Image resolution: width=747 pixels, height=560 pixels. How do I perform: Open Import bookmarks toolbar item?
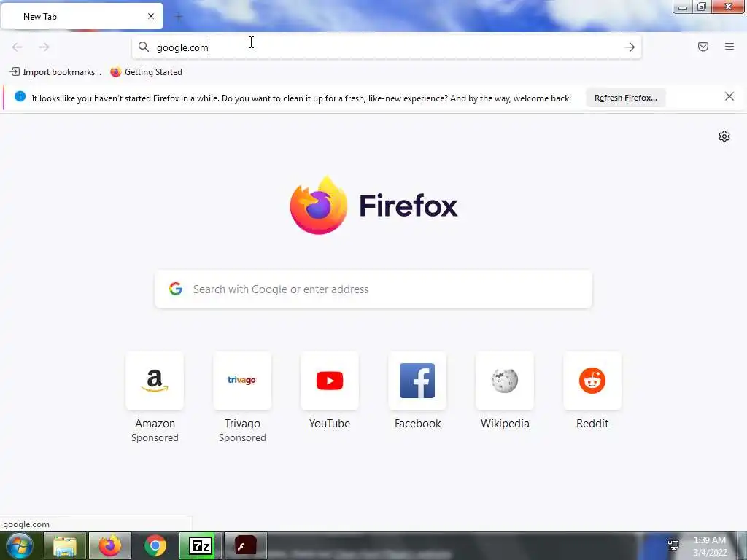click(55, 72)
